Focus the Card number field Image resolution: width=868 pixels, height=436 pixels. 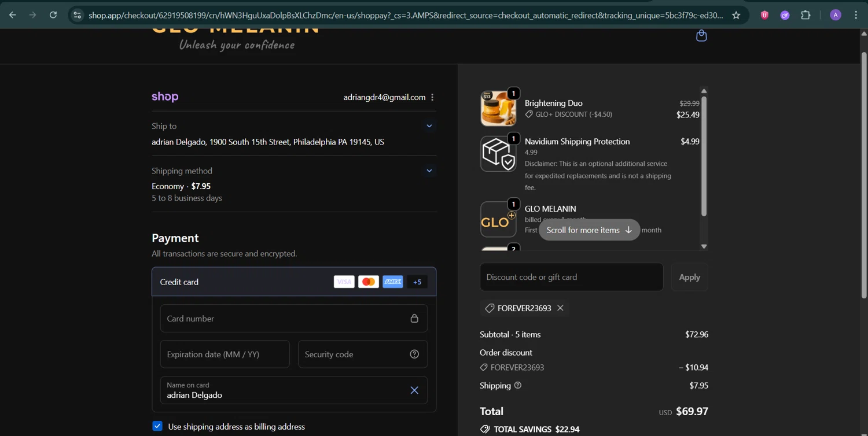(294, 319)
